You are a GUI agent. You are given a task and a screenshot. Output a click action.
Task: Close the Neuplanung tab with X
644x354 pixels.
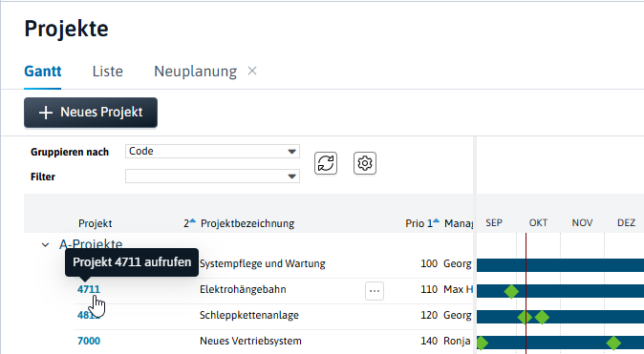coord(252,71)
